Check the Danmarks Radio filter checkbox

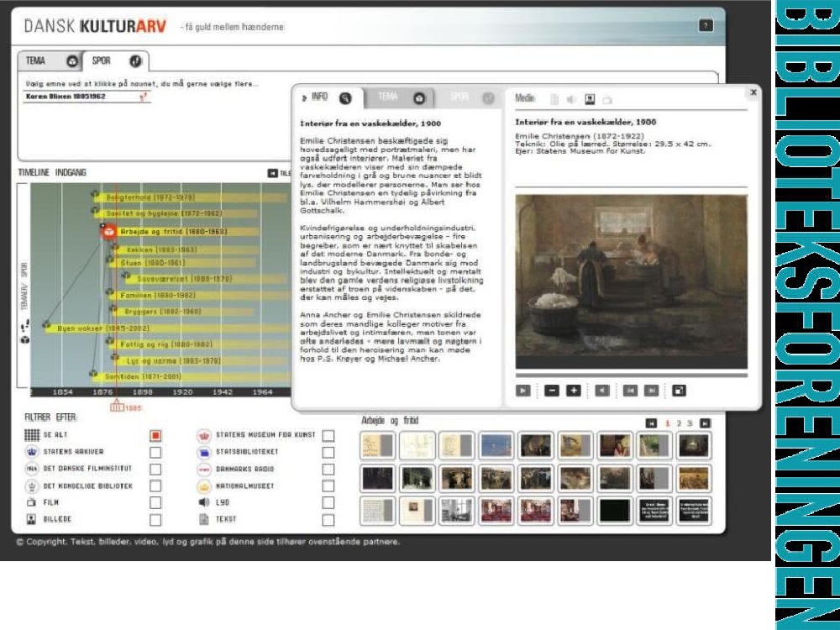click(x=328, y=470)
